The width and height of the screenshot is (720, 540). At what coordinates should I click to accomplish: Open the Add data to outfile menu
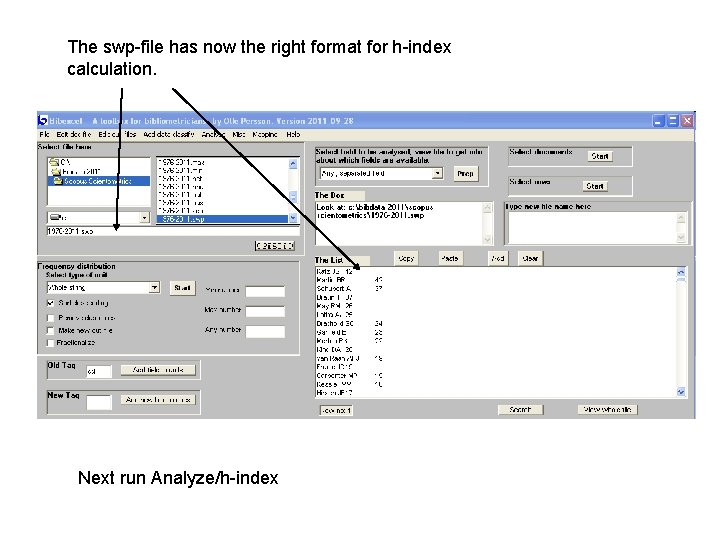tap(169, 134)
